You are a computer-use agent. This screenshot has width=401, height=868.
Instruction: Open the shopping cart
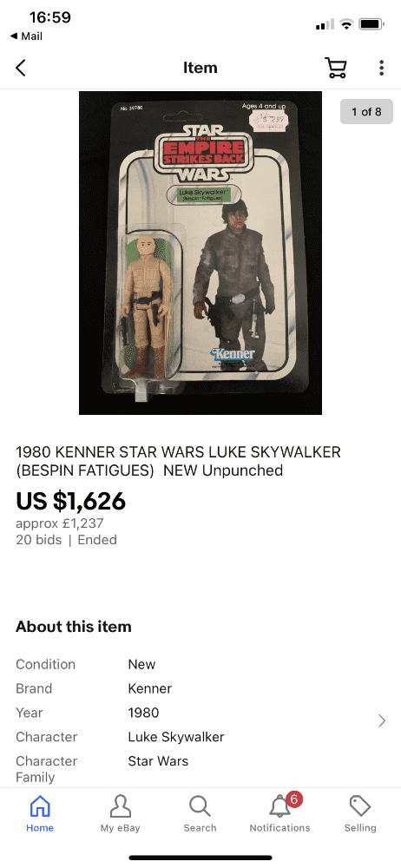[335, 68]
